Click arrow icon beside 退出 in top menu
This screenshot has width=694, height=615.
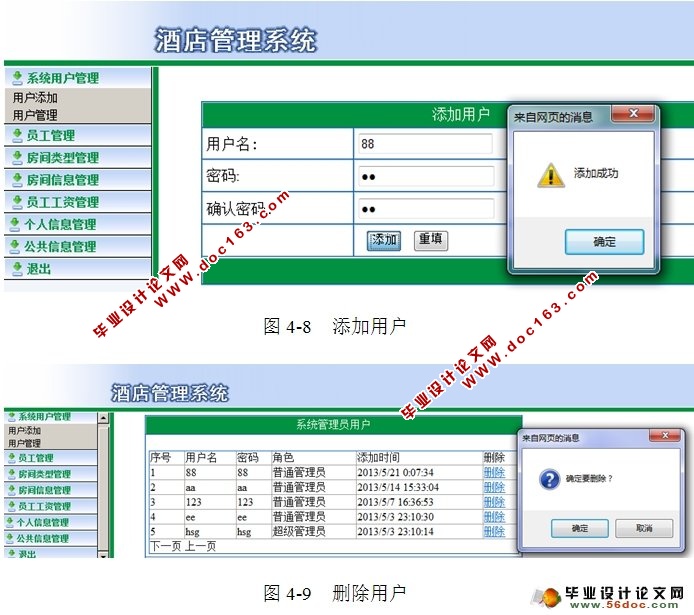(x=17, y=269)
